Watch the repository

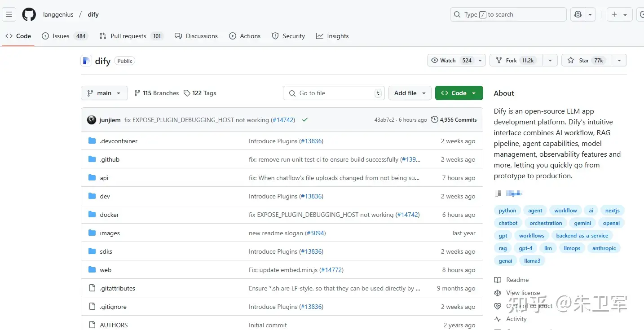pyautogui.click(x=451, y=60)
